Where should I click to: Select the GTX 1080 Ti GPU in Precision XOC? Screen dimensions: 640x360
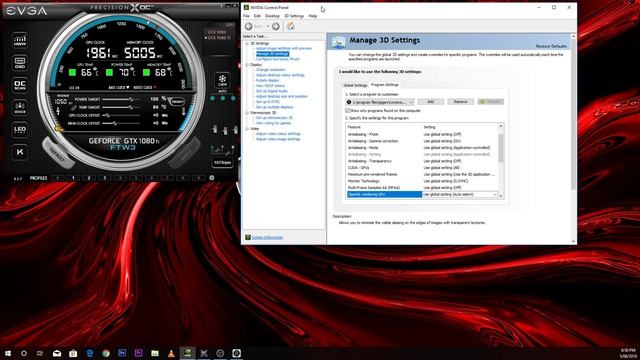point(218,38)
